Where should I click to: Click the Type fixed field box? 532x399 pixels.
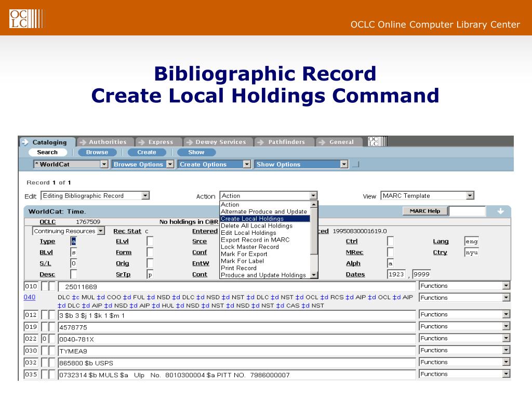(74, 241)
